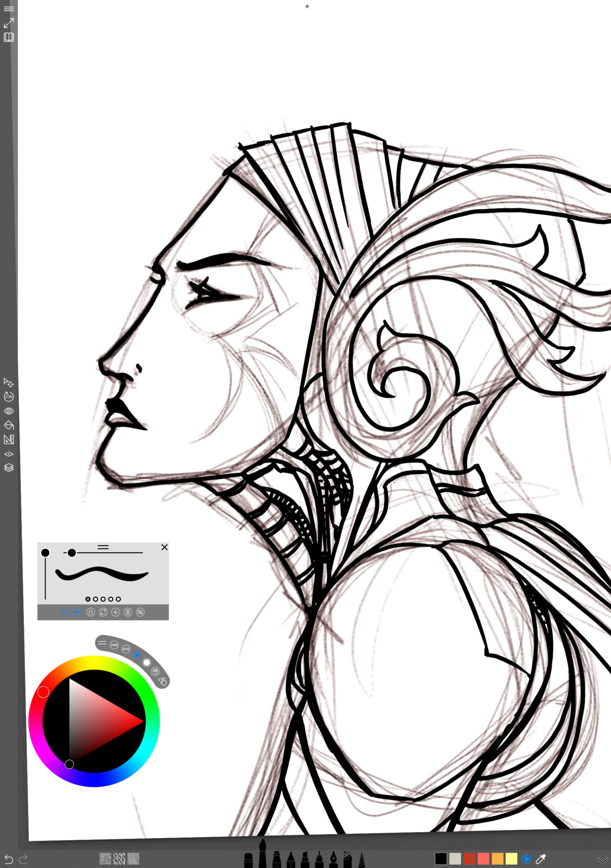
Task: Select the leftmost marker brush in bottom bar
Action: coord(249,860)
